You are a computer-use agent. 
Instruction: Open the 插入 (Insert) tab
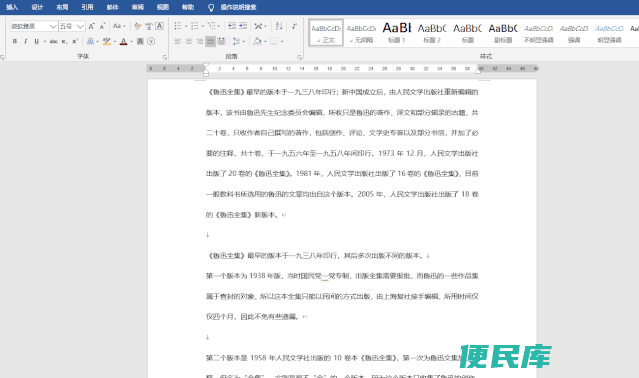(x=12, y=7)
